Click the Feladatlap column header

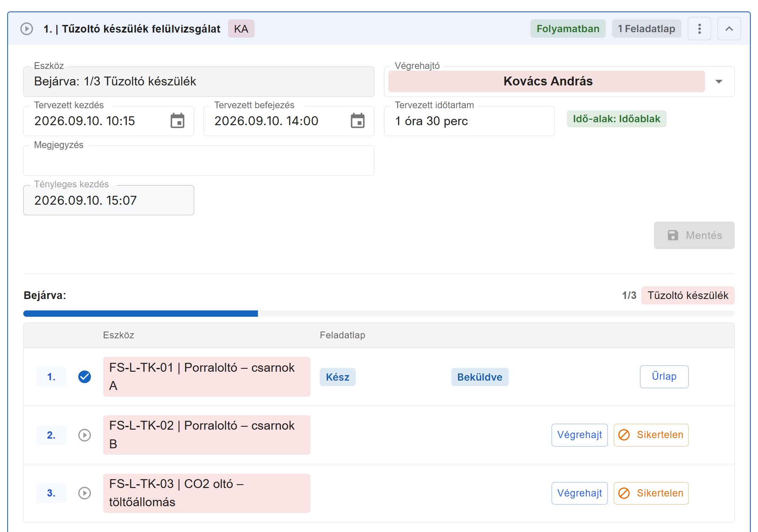click(x=342, y=335)
